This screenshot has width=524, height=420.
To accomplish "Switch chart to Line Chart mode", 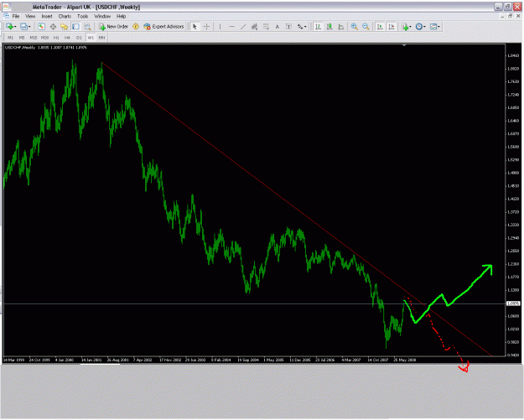I will click(x=341, y=27).
